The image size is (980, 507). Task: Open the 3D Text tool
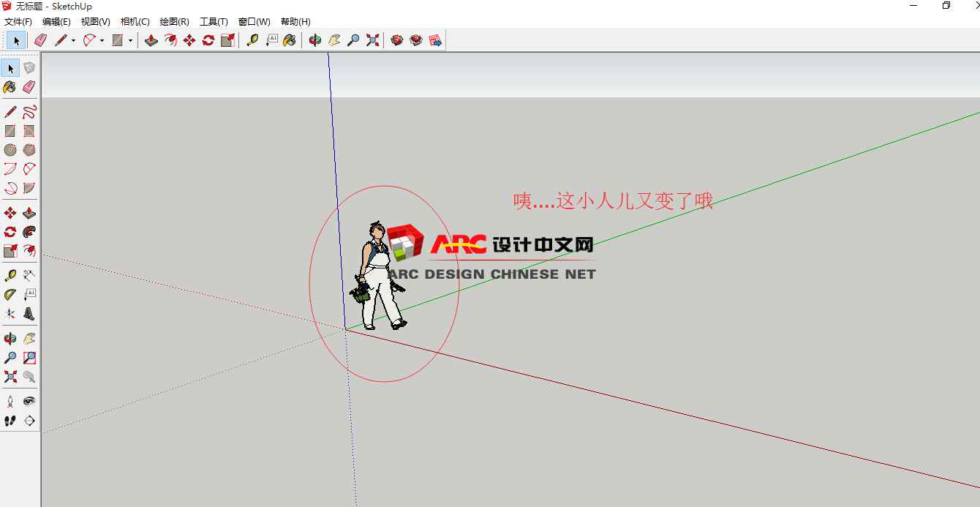pyautogui.click(x=29, y=314)
